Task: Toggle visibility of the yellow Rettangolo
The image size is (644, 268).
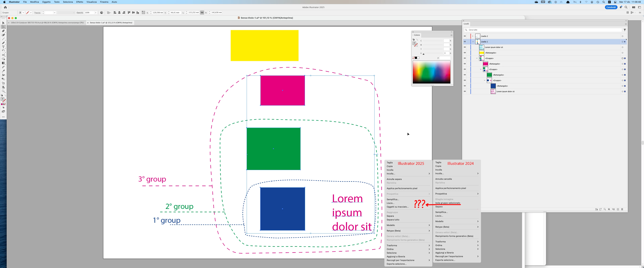Action: (x=465, y=53)
